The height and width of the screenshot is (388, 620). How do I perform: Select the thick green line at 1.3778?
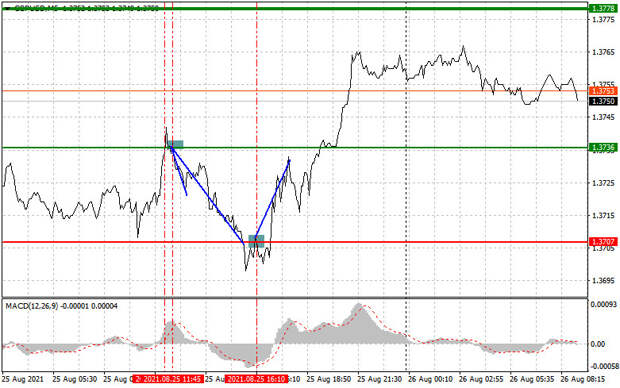295,8
